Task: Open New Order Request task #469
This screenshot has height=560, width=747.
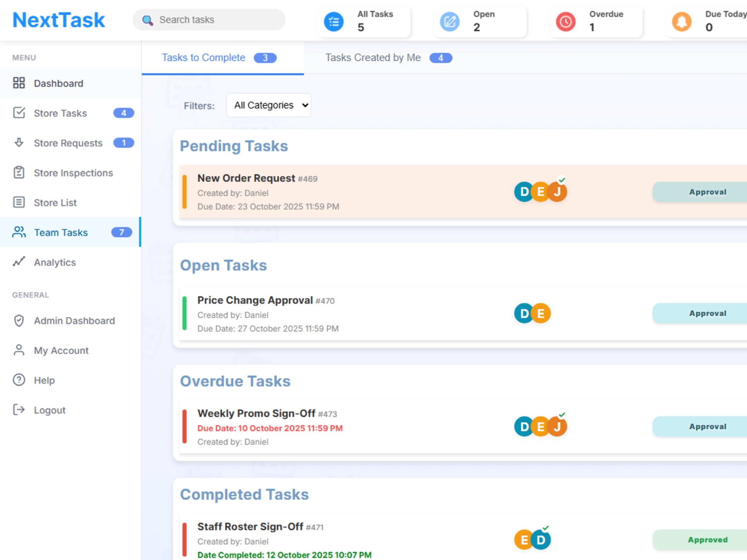Action: (463, 192)
